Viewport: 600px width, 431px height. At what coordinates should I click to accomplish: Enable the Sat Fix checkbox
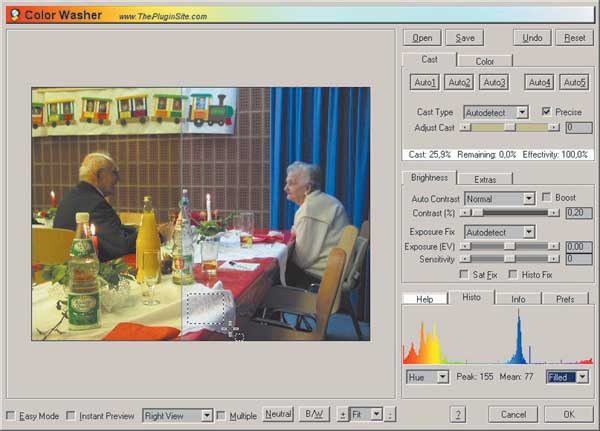point(464,274)
